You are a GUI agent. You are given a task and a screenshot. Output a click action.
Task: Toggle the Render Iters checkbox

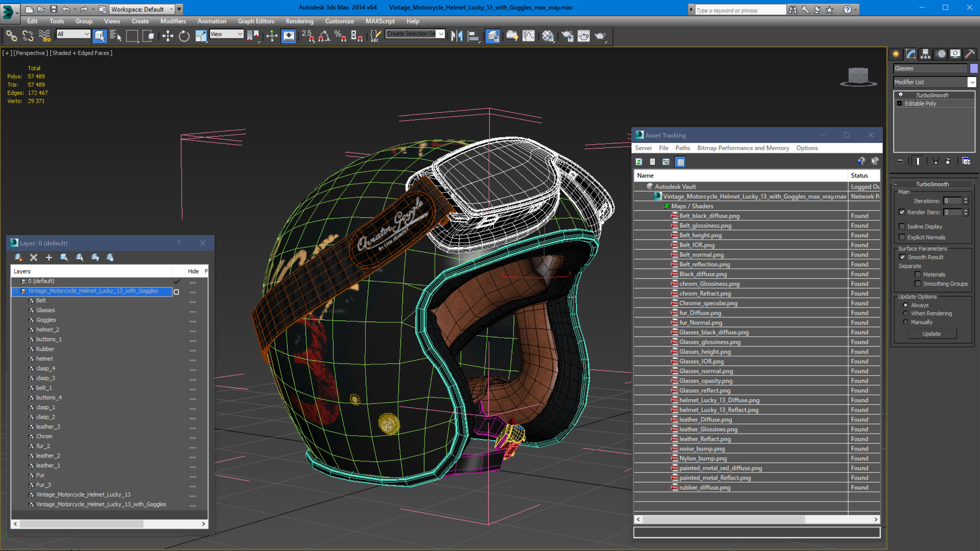pyautogui.click(x=902, y=212)
